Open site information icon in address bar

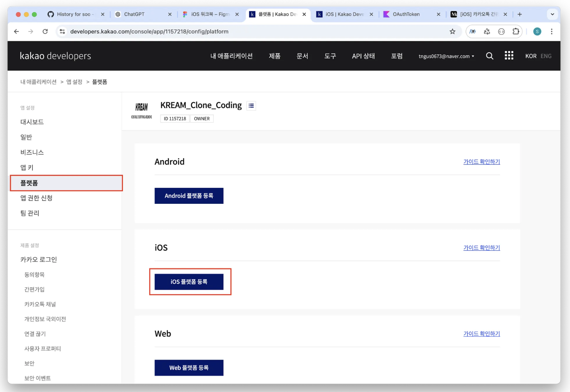62,32
